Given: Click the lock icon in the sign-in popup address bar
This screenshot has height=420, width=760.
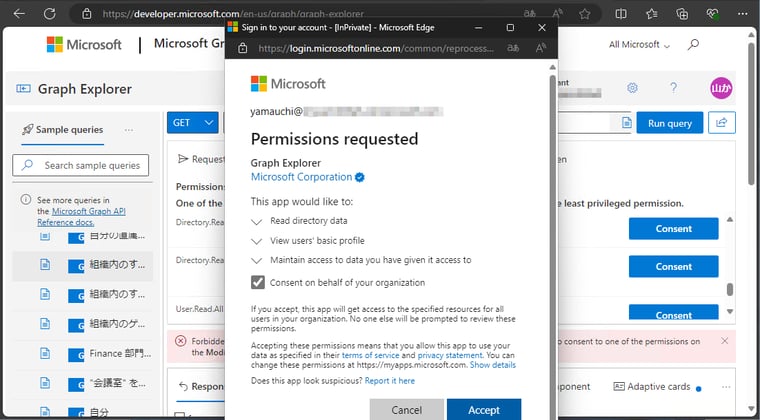Looking at the screenshot, I should click(x=243, y=48).
